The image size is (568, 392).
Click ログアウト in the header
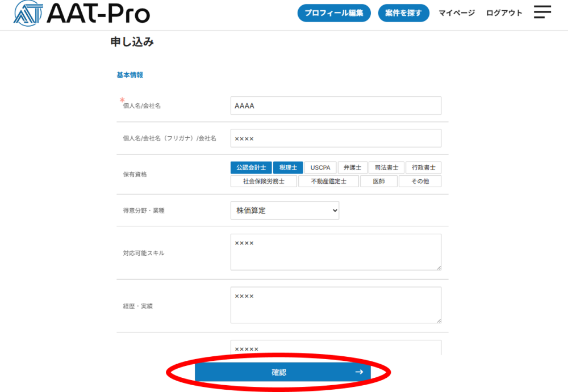[504, 13]
